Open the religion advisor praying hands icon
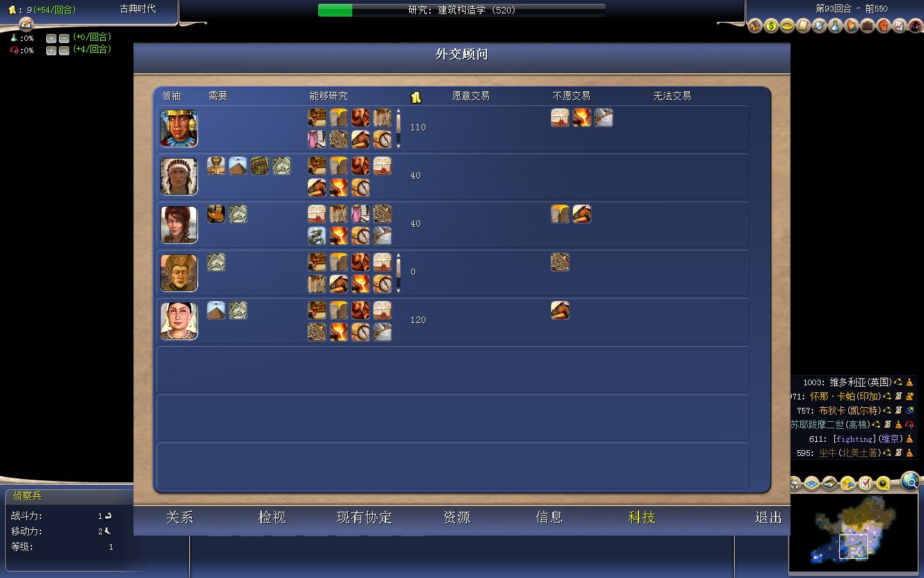 851,26
